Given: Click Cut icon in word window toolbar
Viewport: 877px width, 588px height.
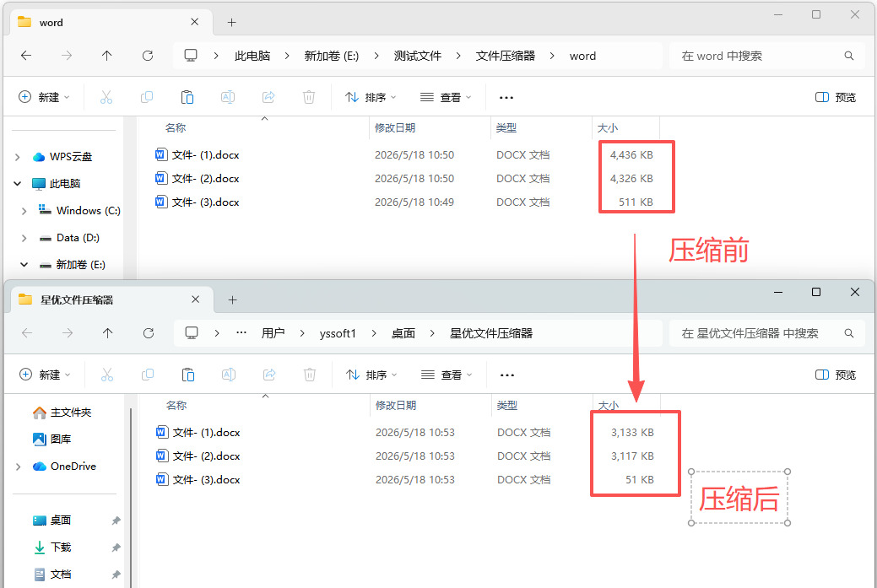Looking at the screenshot, I should pyautogui.click(x=106, y=97).
